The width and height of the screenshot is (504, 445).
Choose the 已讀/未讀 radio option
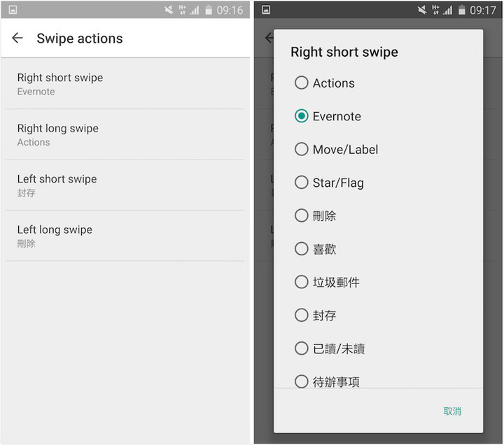click(x=302, y=348)
